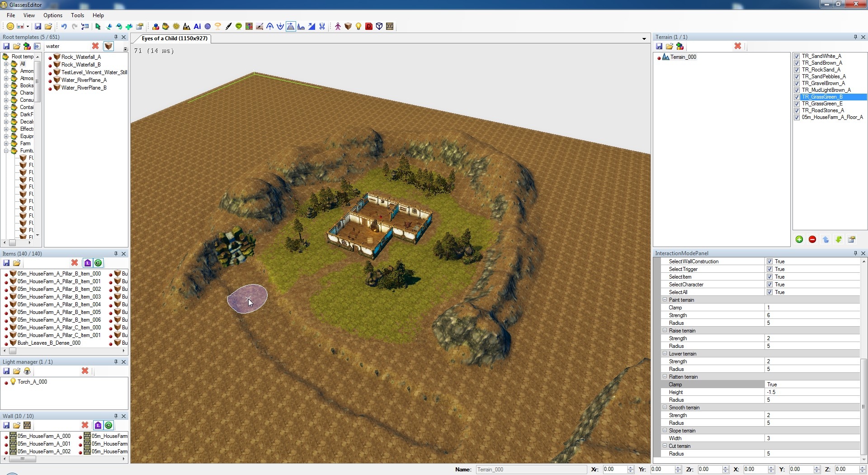Click the brick wall toolbar icon

tap(390, 27)
